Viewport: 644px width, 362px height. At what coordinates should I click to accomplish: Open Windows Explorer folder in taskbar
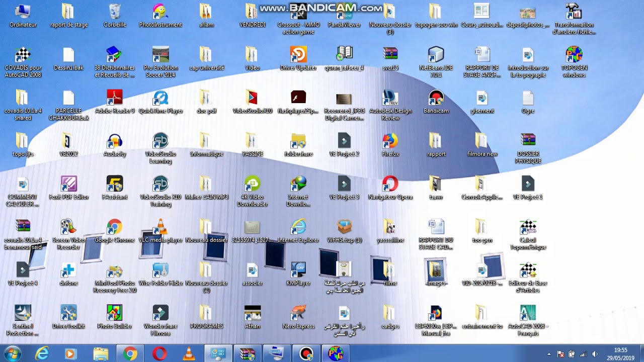tap(101, 354)
